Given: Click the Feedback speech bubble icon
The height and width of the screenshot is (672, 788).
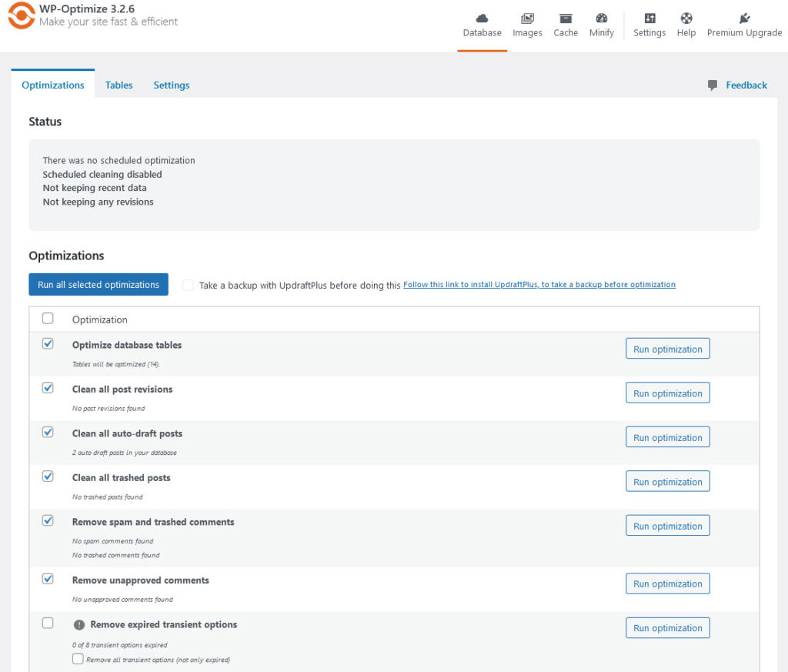Looking at the screenshot, I should click(713, 85).
